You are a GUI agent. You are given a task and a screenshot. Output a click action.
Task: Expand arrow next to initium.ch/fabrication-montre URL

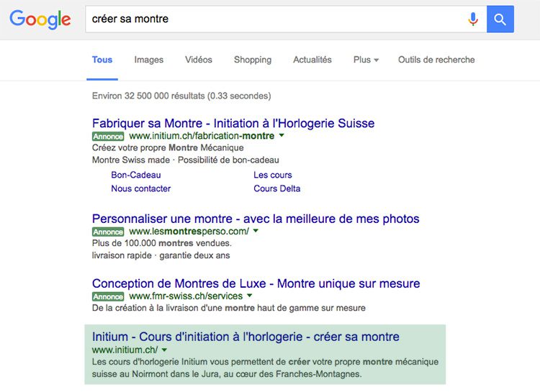[282, 136]
